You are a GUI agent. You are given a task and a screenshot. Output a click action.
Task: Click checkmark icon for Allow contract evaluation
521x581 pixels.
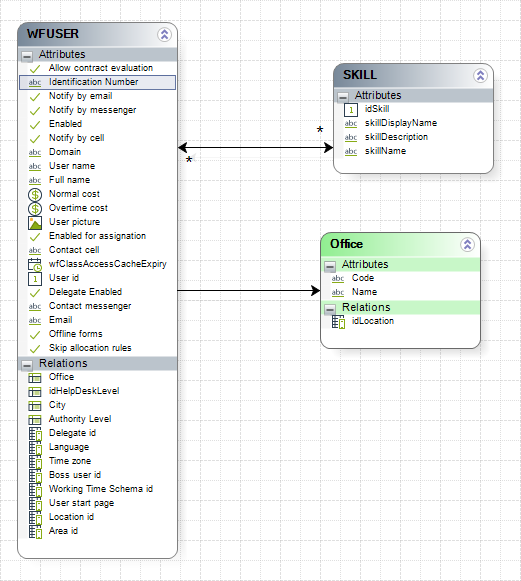[x=35, y=69]
